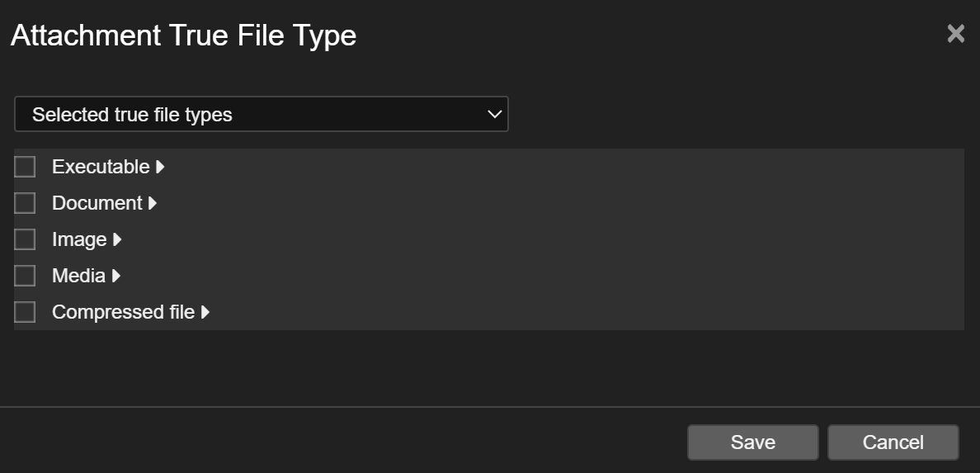Click the Executable label text
Viewport: 980px width, 473px height.
101,167
